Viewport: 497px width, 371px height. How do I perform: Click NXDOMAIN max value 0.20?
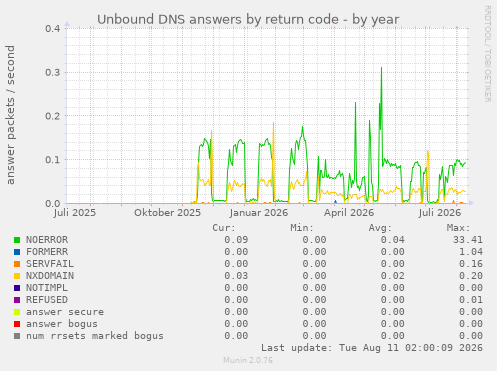click(471, 276)
